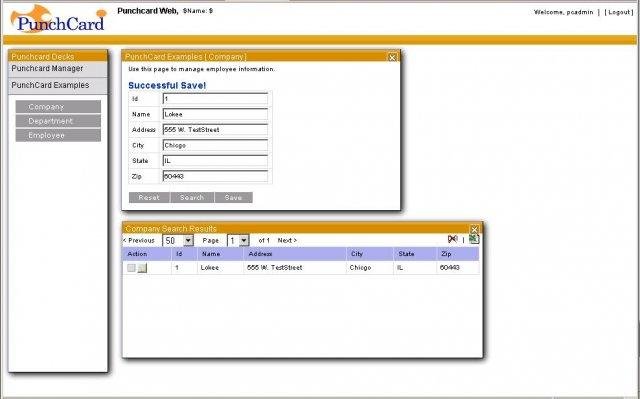Go to Previous results page
Image resolution: width=640 pixels, height=399 pixels.
click(139, 240)
